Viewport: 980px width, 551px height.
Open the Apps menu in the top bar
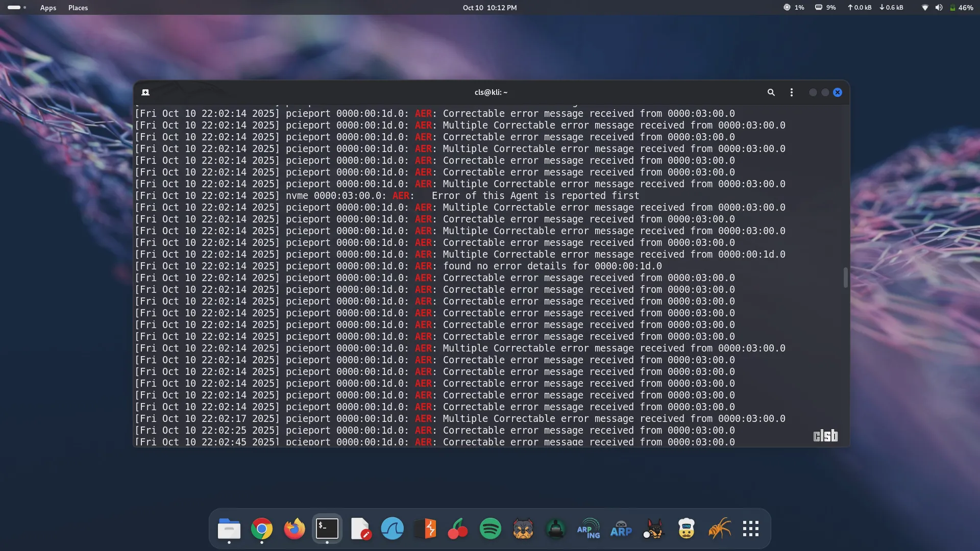tap(48, 8)
